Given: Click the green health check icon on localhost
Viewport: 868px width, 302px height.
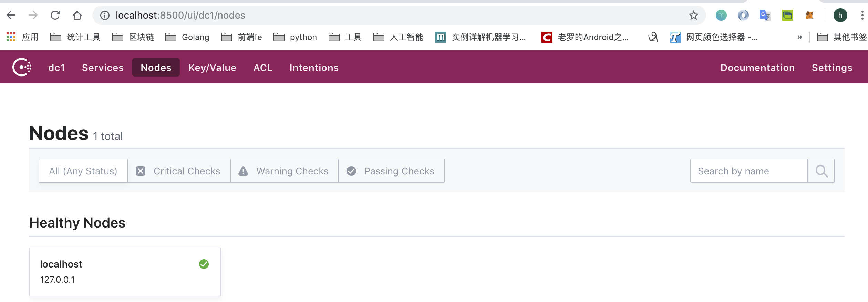Looking at the screenshot, I should coord(204,264).
